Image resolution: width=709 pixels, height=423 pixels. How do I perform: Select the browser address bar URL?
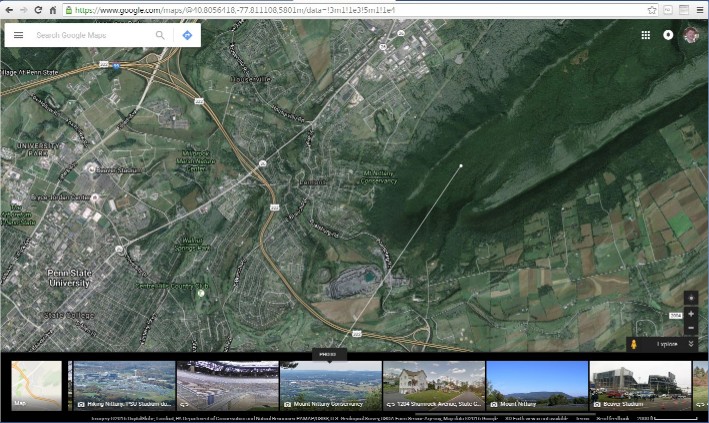click(359, 10)
